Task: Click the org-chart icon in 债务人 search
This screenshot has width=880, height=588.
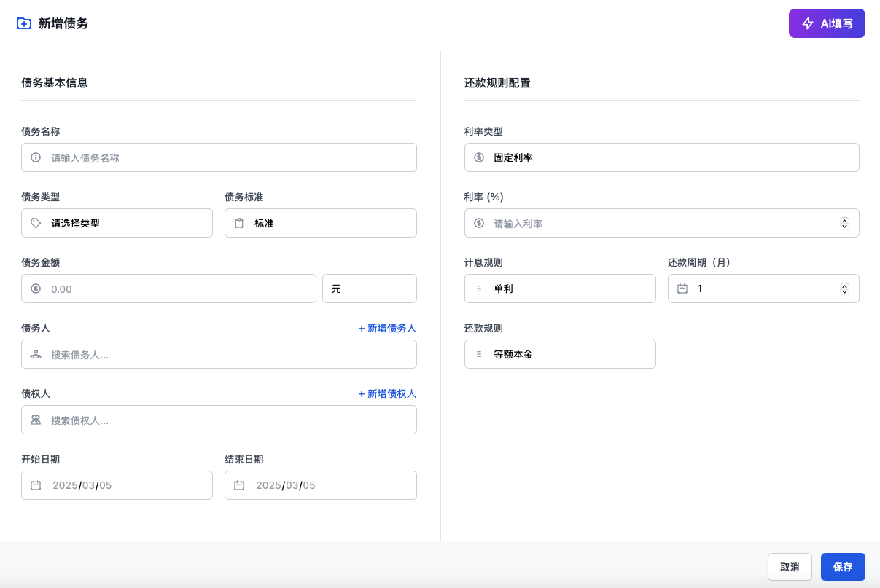Action: (36, 354)
